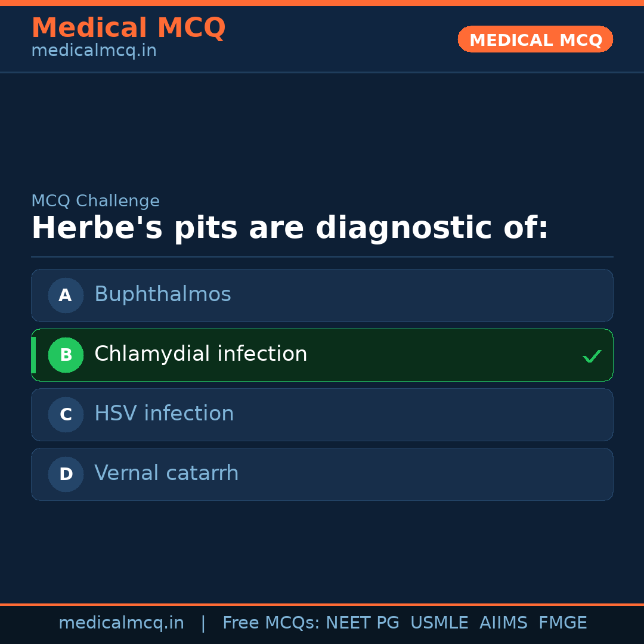This screenshot has height=644, width=644.
Task: Choose the Vernal catarrh answer
Action: (166, 473)
